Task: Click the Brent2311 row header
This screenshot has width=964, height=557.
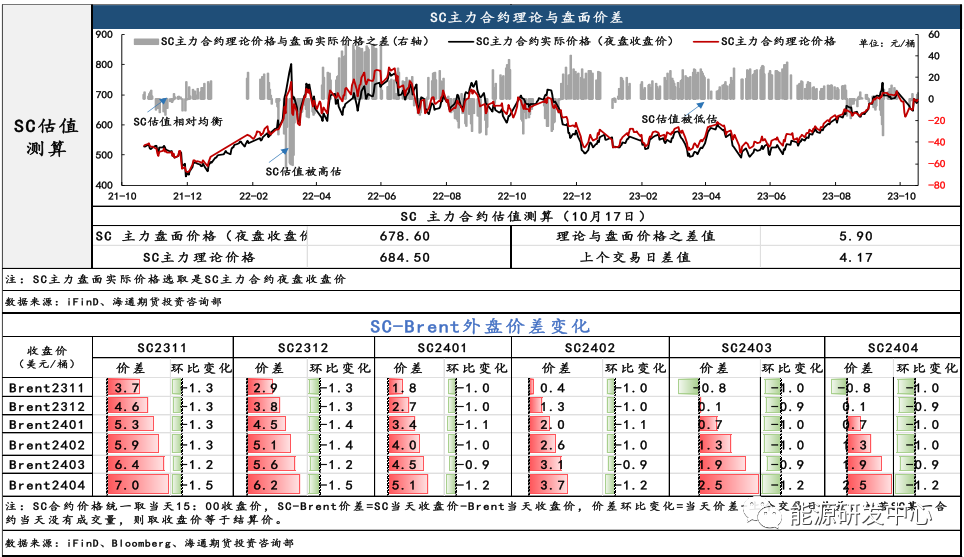Action: [x=47, y=388]
